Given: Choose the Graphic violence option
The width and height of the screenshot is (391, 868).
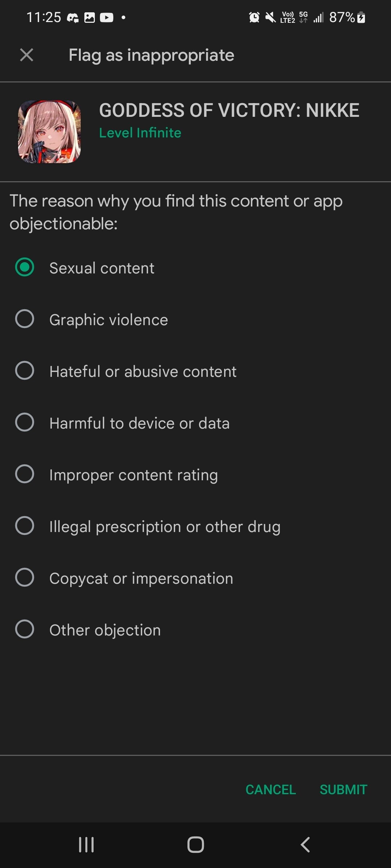Looking at the screenshot, I should click(x=25, y=319).
